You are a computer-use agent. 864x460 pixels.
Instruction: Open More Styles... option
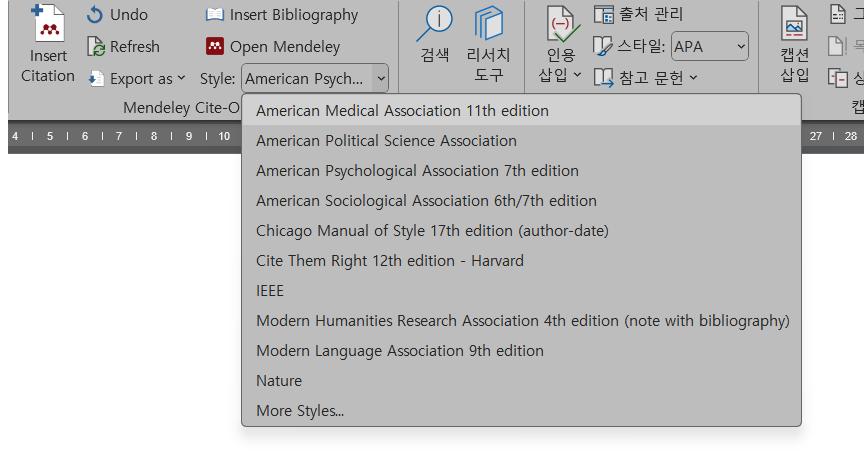click(x=521, y=411)
